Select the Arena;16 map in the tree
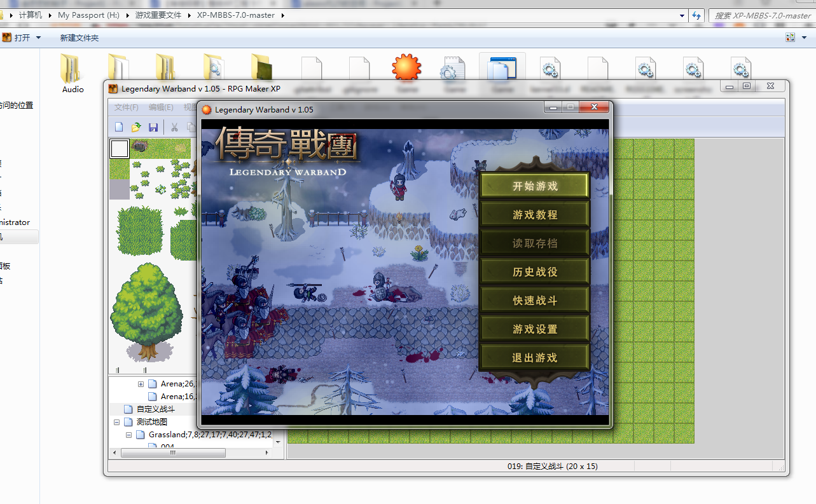Image resolution: width=816 pixels, height=504 pixels. [174, 397]
